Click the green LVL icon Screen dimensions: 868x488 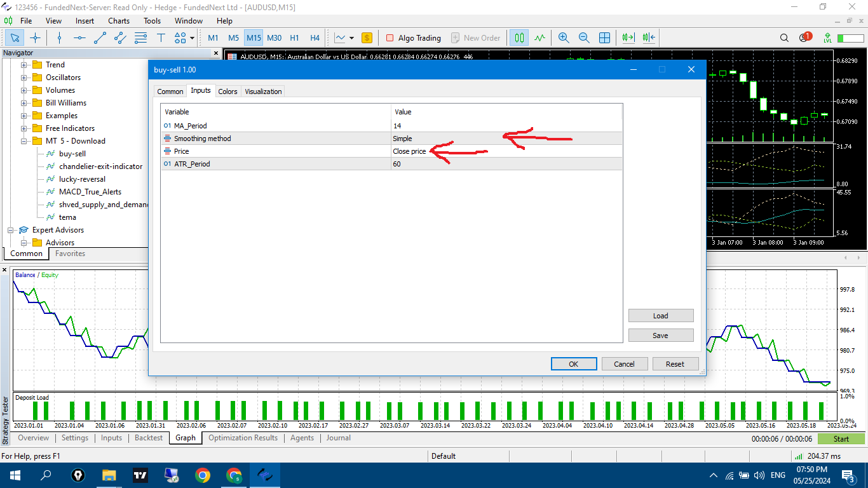pyautogui.click(x=827, y=37)
